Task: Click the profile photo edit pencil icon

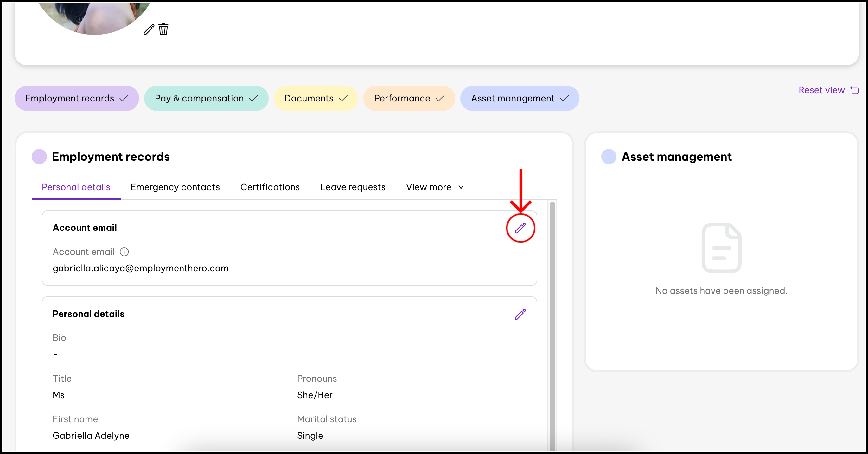Action: [149, 30]
